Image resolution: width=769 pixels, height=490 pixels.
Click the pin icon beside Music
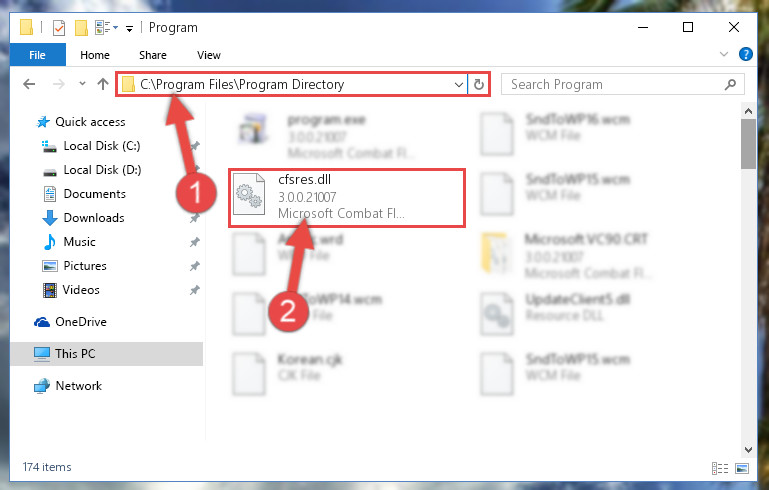(x=195, y=242)
